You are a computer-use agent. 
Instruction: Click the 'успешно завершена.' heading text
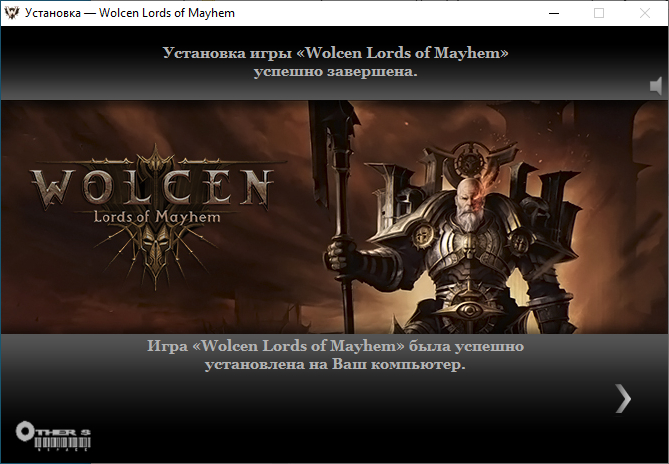[x=335, y=72]
